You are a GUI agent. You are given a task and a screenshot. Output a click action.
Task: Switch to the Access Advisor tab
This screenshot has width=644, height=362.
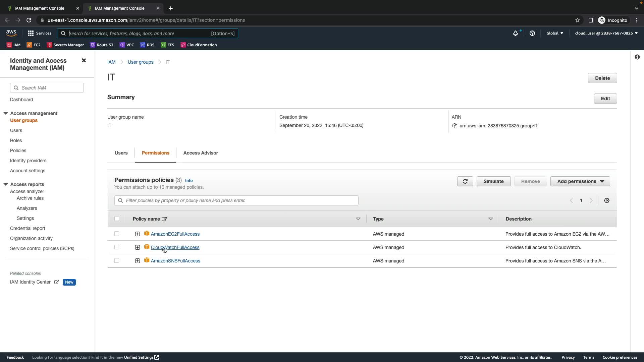pyautogui.click(x=201, y=153)
